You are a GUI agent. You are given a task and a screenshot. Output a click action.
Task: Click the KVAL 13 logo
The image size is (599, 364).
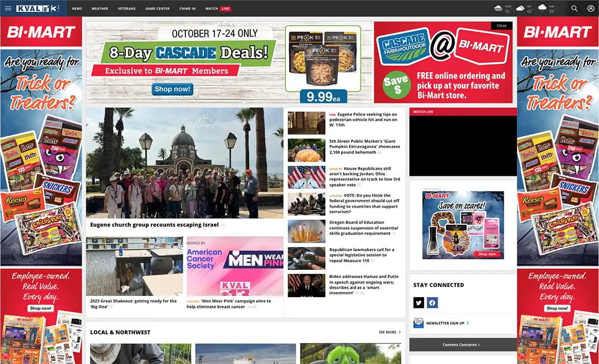point(38,8)
